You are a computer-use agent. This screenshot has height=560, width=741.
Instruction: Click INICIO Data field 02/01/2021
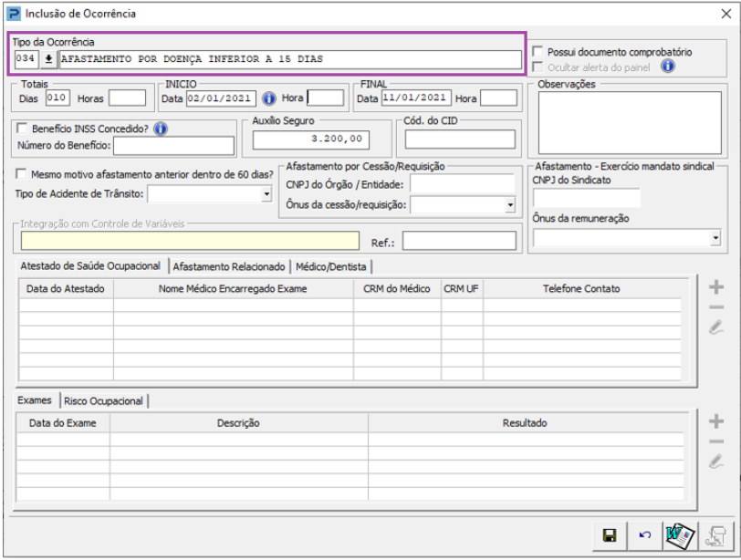(x=221, y=99)
